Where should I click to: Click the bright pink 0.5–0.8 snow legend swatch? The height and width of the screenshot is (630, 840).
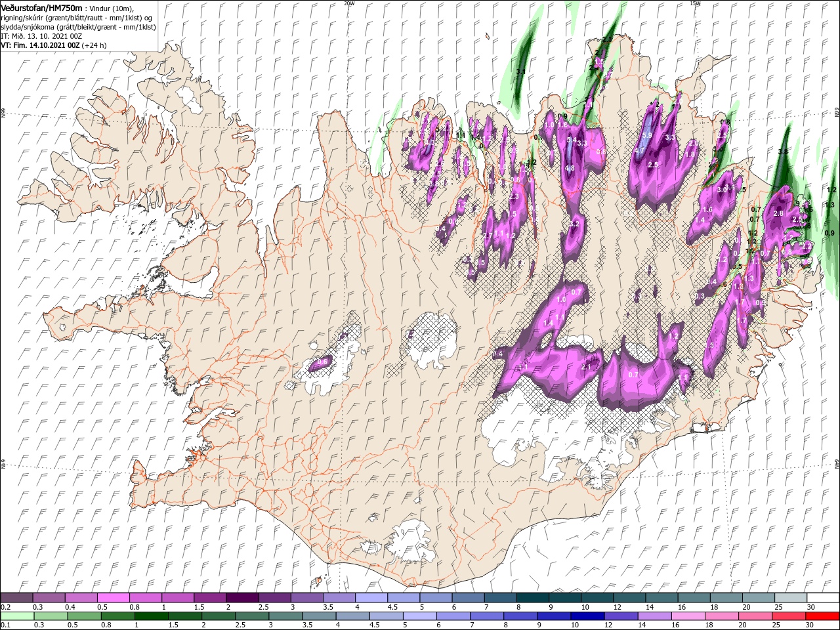(113, 598)
